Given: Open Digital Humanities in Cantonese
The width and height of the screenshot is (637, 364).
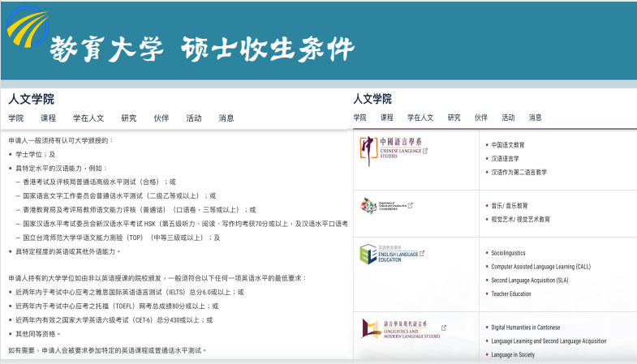Looking at the screenshot, I should point(526,327).
